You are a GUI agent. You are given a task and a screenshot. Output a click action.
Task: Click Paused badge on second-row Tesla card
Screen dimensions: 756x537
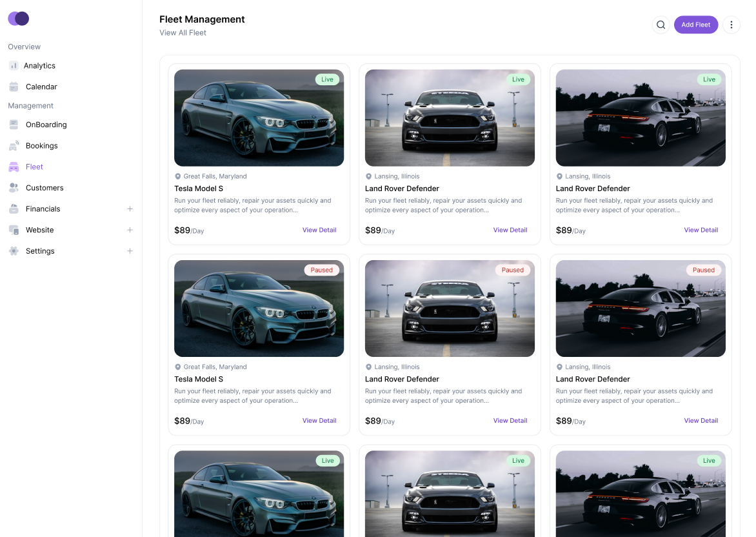322,270
